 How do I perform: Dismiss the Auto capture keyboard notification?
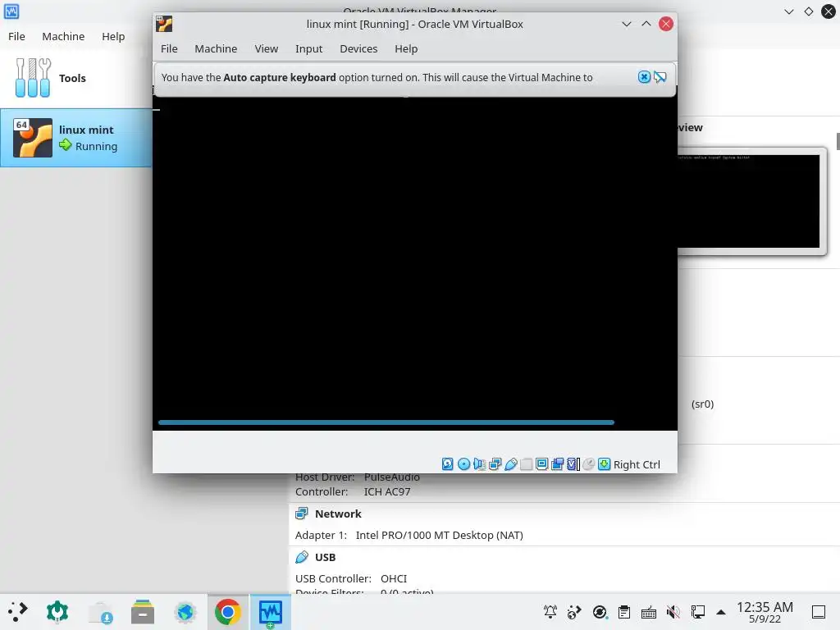coord(644,77)
